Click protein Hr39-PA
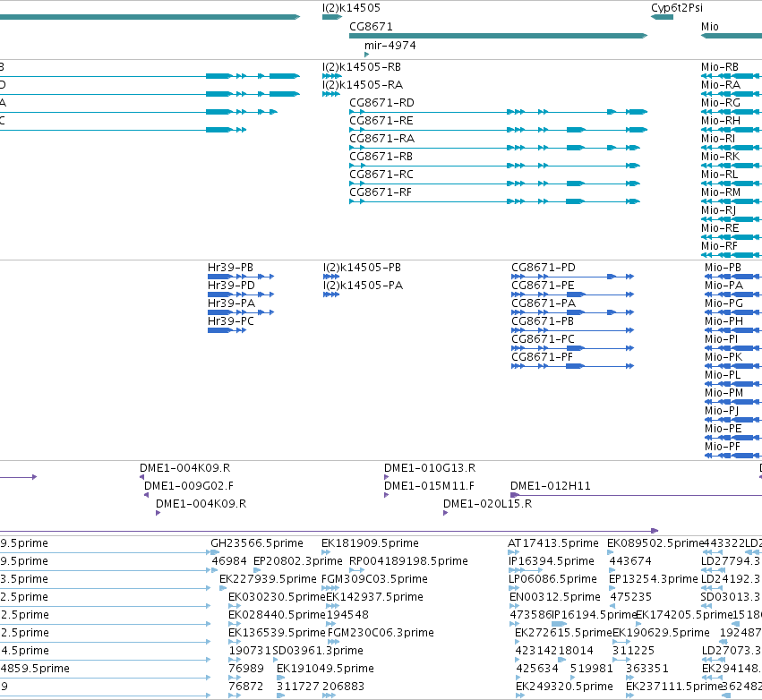 [x=231, y=303]
